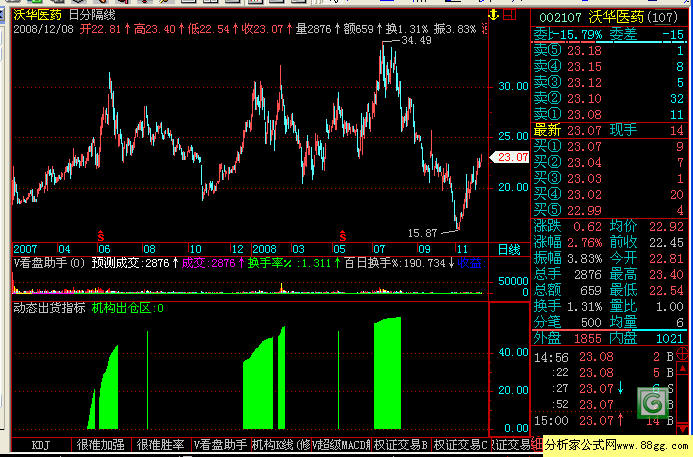Click the 14:56 trade record row
Screen dimensions: 693x457
coord(604,357)
